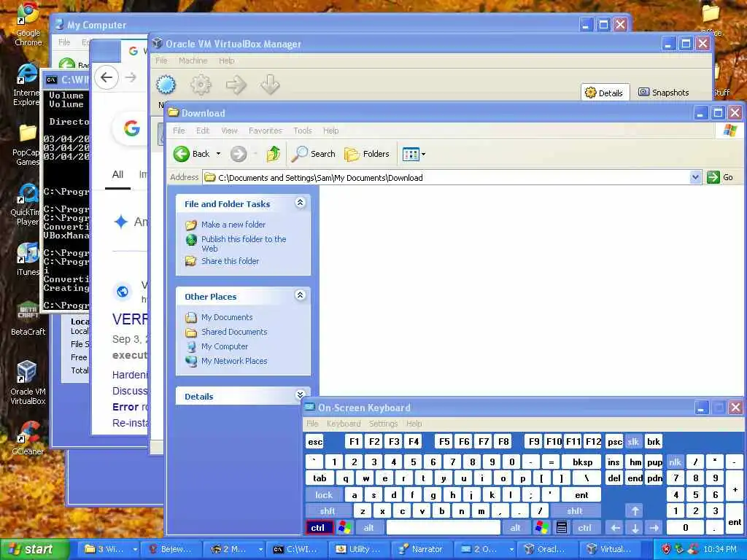Click the esc key on On-Screen Keyboard
The height and width of the screenshot is (560, 747).
tap(315, 442)
